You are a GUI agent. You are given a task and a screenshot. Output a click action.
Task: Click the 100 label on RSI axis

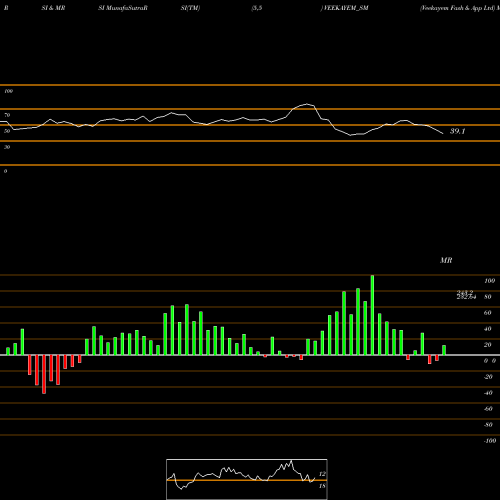click(8, 91)
